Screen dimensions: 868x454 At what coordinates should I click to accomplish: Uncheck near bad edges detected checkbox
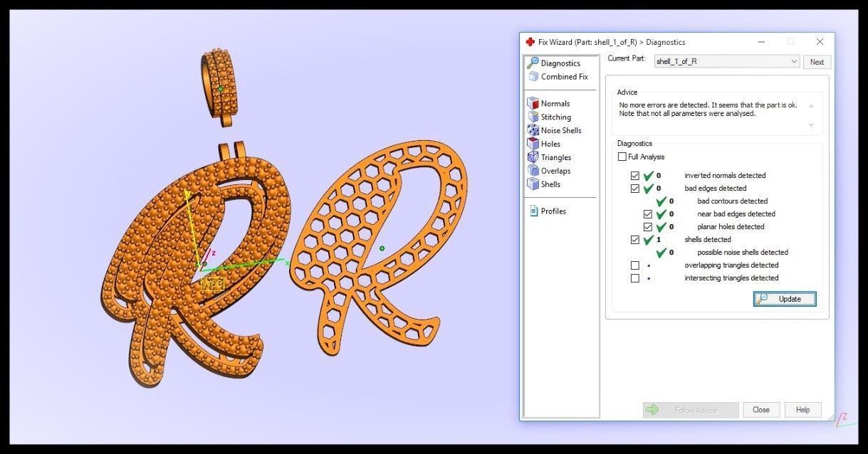(x=648, y=214)
